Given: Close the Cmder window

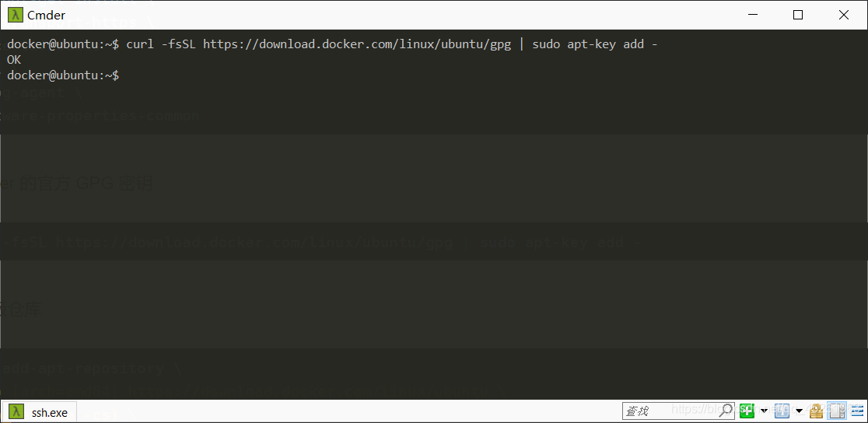Looking at the screenshot, I should click(x=844, y=15).
